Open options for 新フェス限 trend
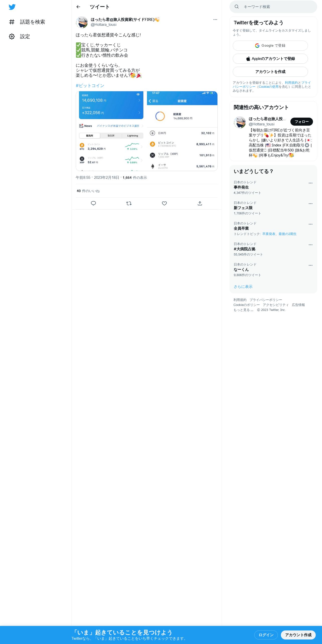Image resolution: width=322 pixels, height=644 pixels. [x=310, y=204]
